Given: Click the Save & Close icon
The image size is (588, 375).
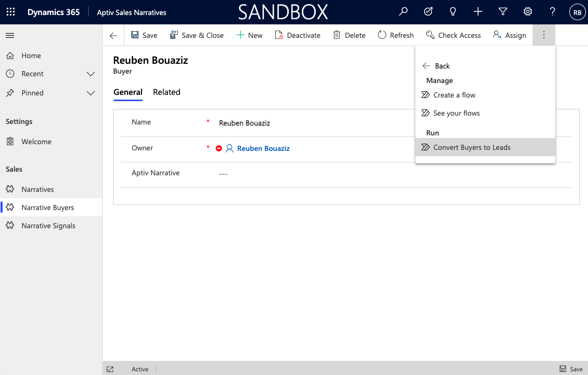Looking at the screenshot, I should pyautogui.click(x=174, y=35).
